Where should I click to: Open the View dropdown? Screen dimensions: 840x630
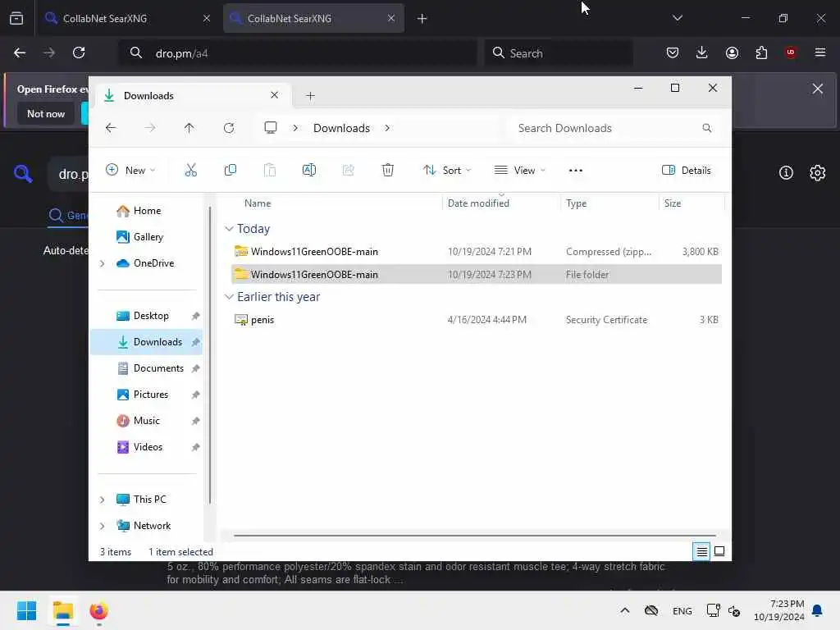pyautogui.click(x=519, y=171)
